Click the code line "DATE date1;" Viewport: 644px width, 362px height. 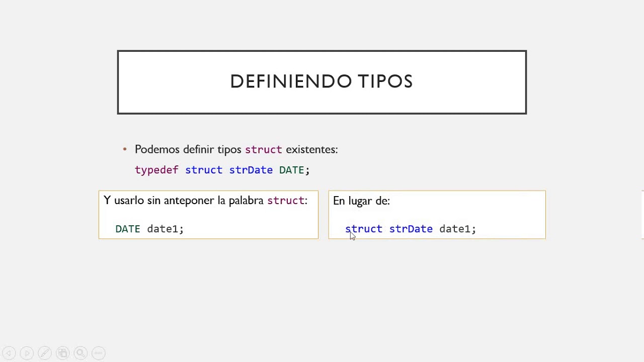pos(149,229)
